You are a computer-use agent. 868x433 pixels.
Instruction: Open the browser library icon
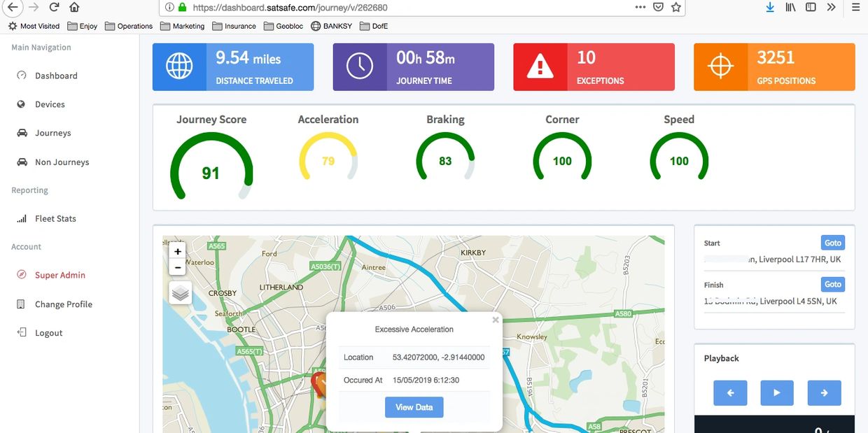tap(790, 8)
